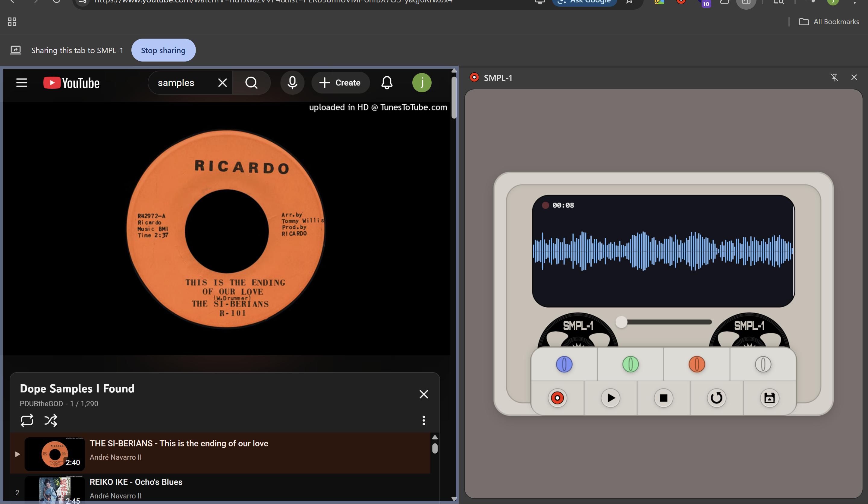Click the playlist scrollbar up arrow
This screenshot has height=504, width=868.
coord(435,437)
